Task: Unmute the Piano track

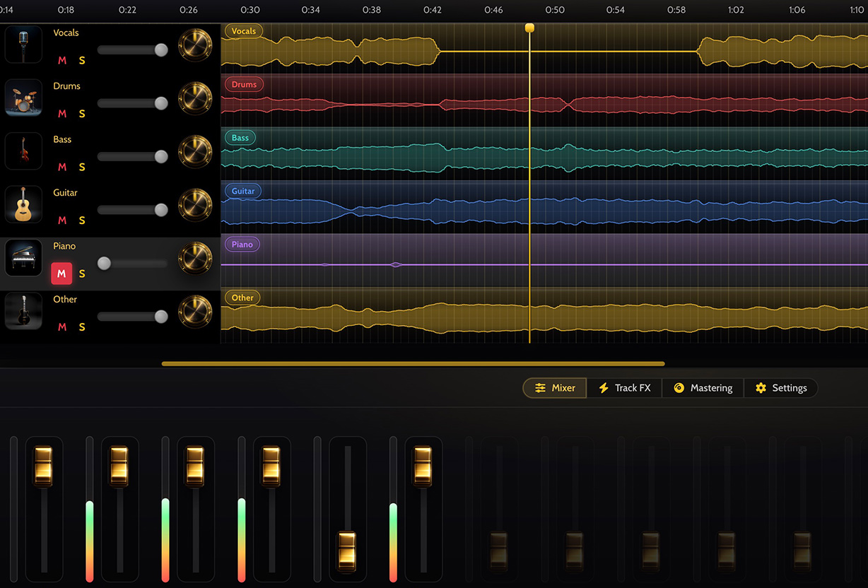Action: pos(61,274)
